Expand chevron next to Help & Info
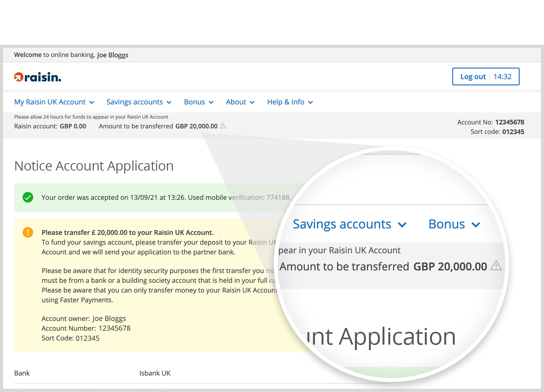The height and width of the screenshot is (392, 544). (311, 103)
